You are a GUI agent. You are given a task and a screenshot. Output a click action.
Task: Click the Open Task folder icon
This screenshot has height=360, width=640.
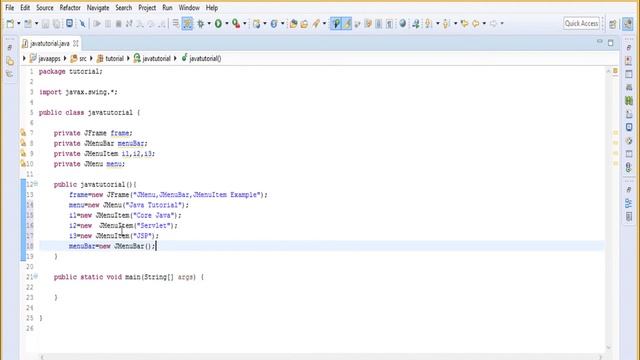[x=304, y=24]
